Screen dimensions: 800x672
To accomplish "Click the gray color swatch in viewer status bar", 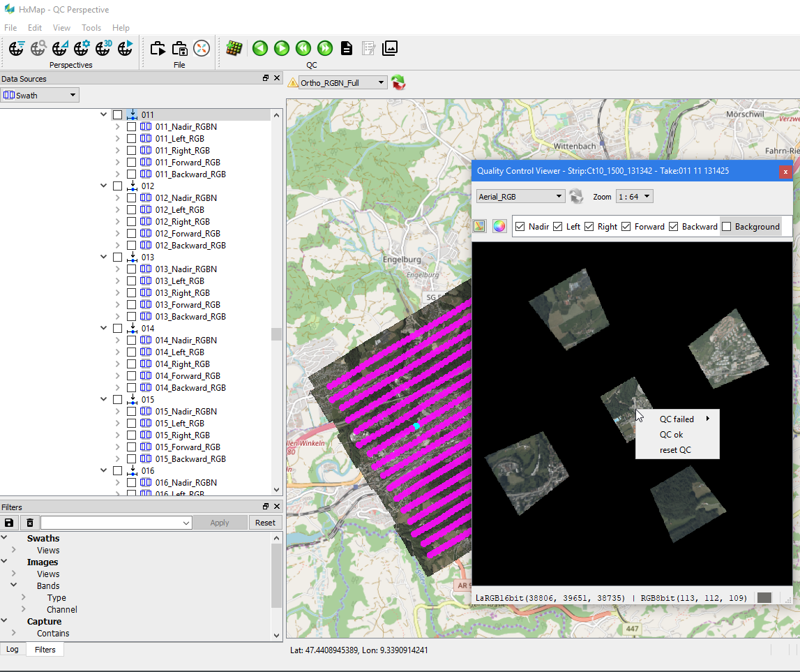I will point(764,598).
